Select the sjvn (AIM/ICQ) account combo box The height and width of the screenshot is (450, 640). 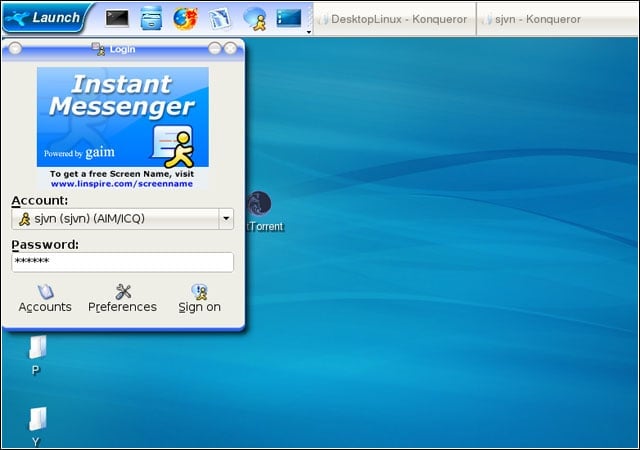(122, 218)
